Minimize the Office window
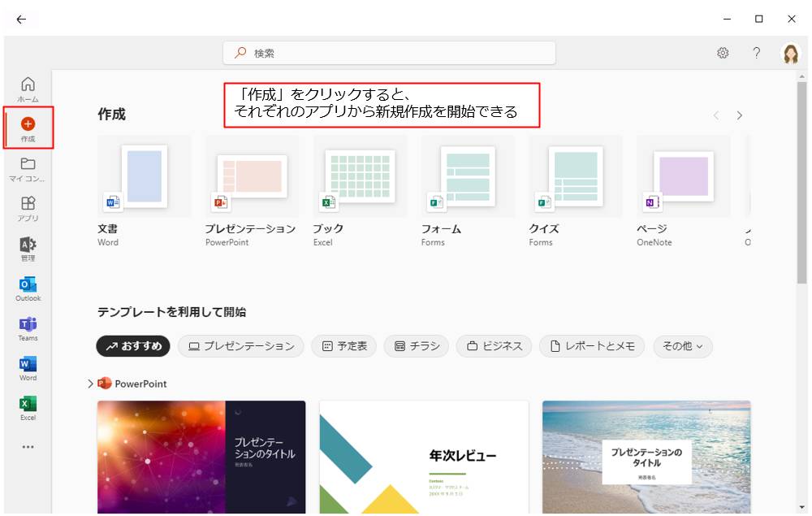The height and width of the screenshot is (516, 812). click(x=727, y=19)
